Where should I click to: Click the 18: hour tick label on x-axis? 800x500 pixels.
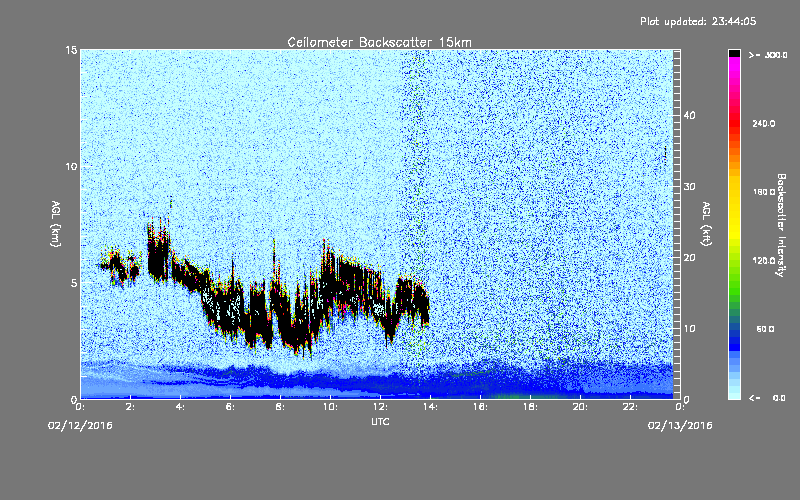tap(530, 407)
